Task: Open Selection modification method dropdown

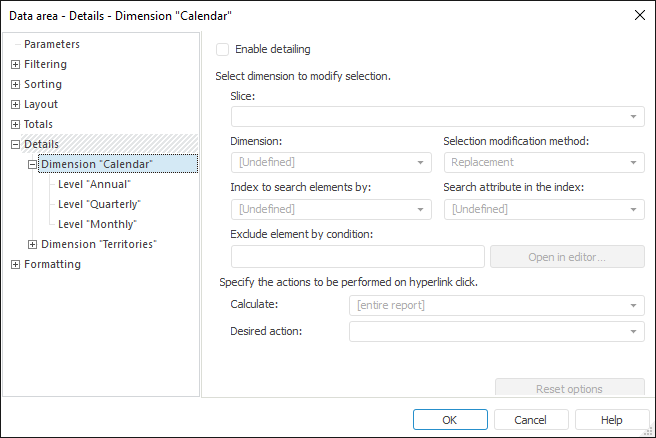Action: click(635, 163)
